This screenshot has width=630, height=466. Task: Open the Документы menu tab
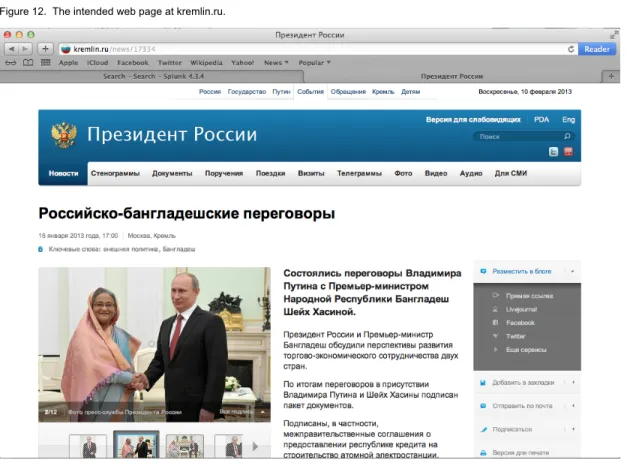point(172,173)
